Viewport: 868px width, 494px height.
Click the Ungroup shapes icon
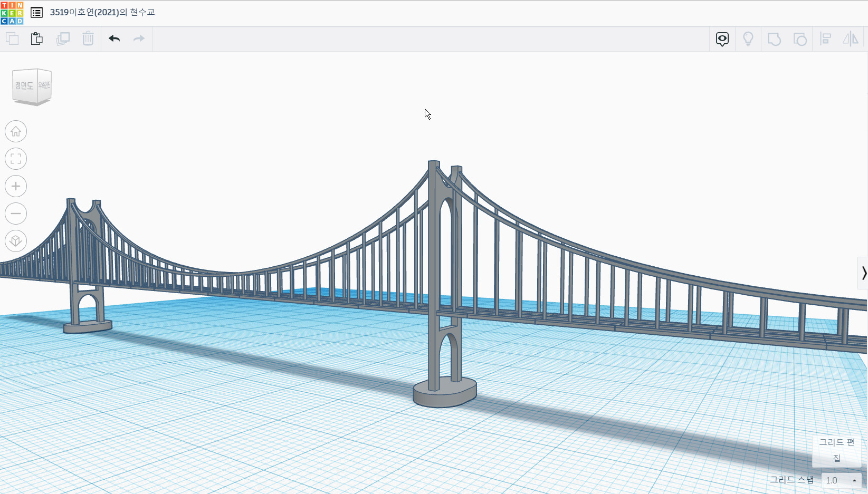pos(800,39)
